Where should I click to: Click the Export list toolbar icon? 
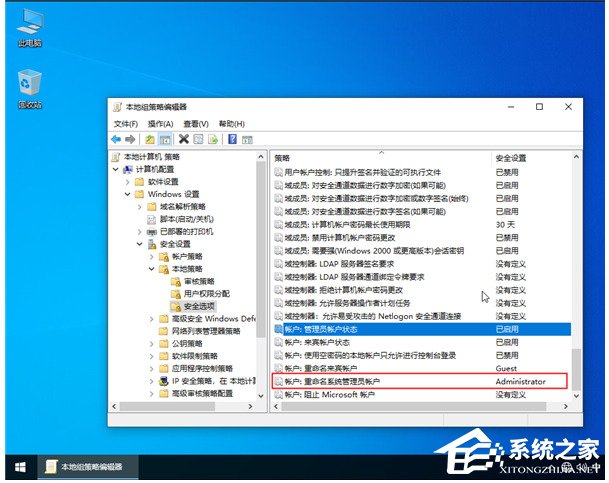pos(213,139)
